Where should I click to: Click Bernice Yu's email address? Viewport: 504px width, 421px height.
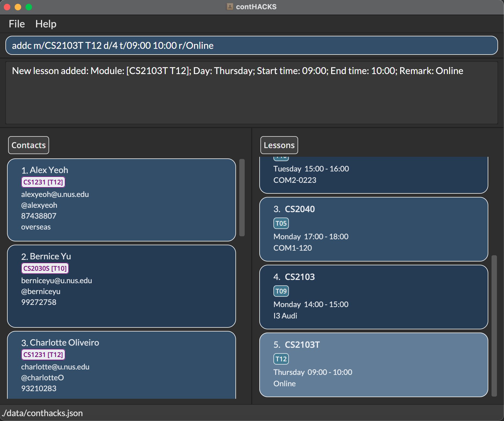[56, 280]
